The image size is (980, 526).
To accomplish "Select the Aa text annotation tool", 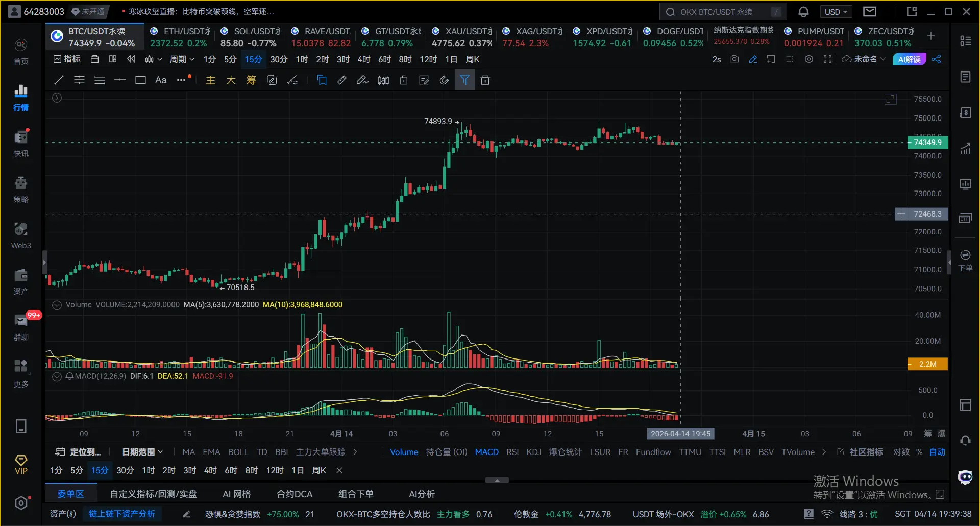I will pos(161,80).
